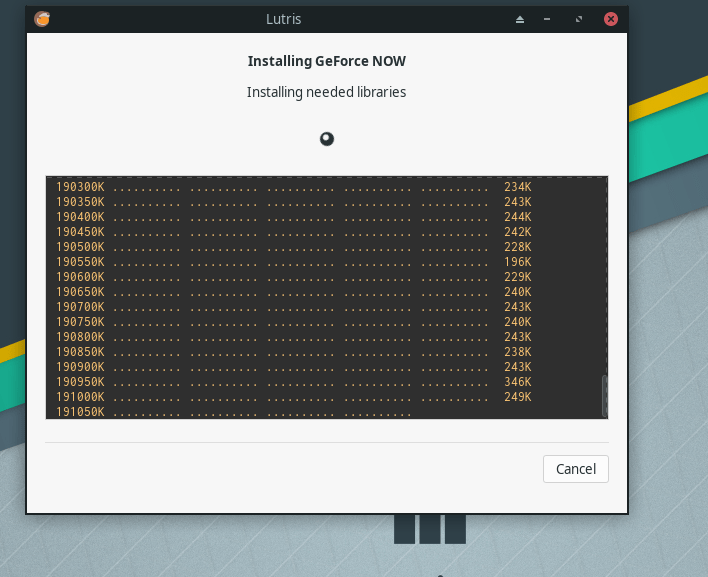
Task: Click the log line starting 190450K
Action: pos(293,232)
